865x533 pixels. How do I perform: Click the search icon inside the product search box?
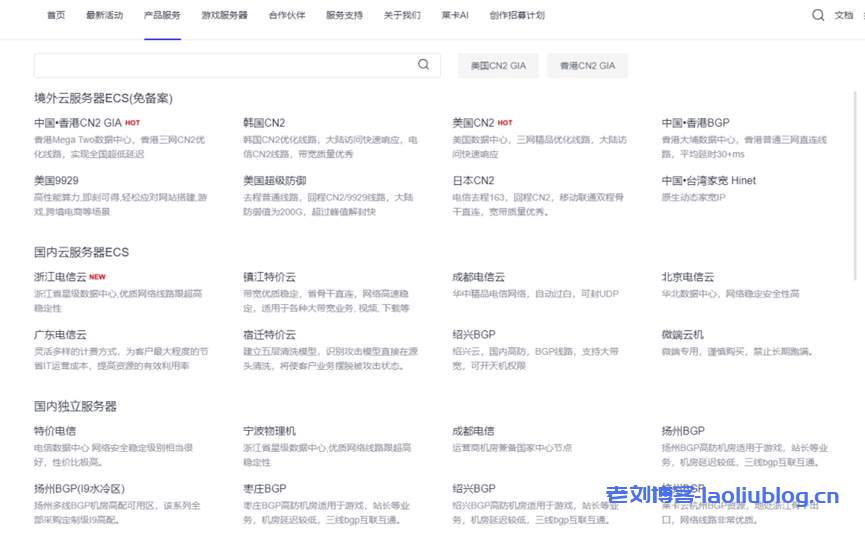tap(424, 65)
